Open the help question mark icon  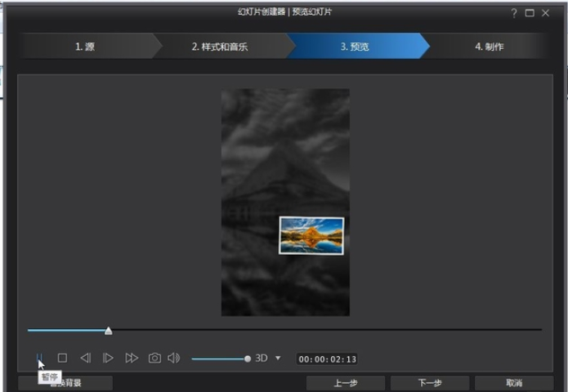514,13
